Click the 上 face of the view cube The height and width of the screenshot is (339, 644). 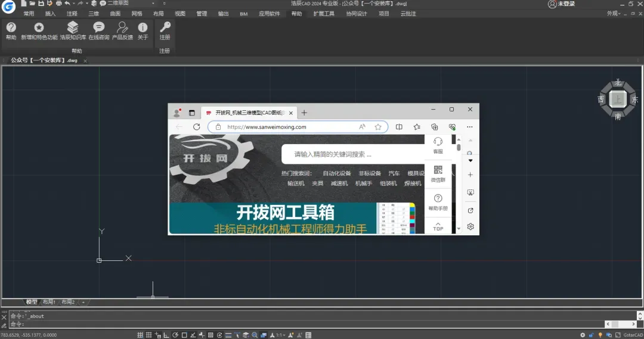point(617,99)
